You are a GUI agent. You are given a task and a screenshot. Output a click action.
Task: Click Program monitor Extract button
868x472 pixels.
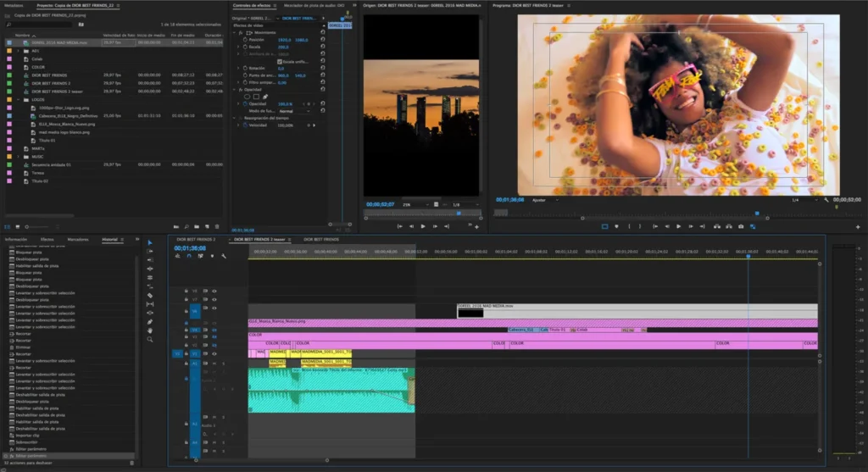click(x=728, y=226)
